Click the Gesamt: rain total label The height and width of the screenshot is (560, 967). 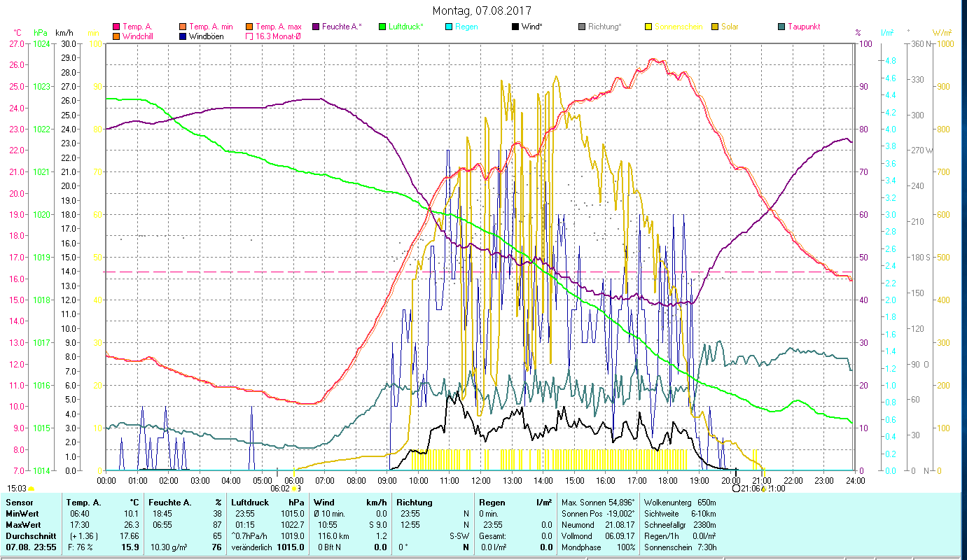click(492, 536)
